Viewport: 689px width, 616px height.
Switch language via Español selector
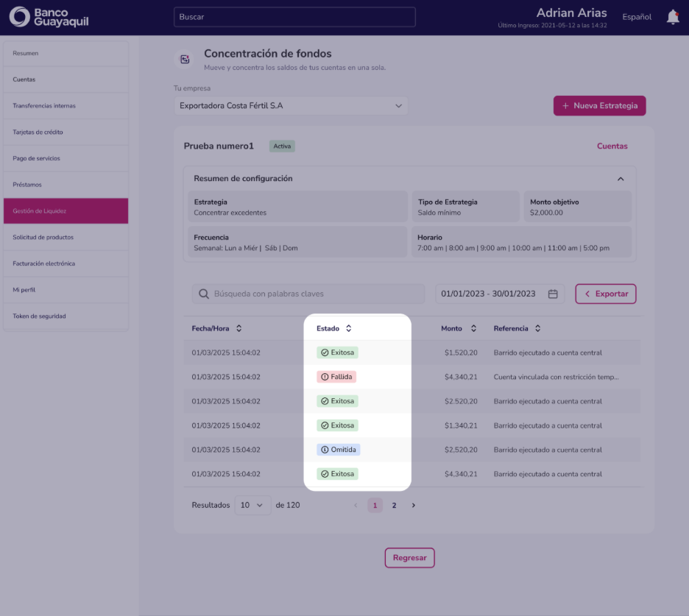637,17
